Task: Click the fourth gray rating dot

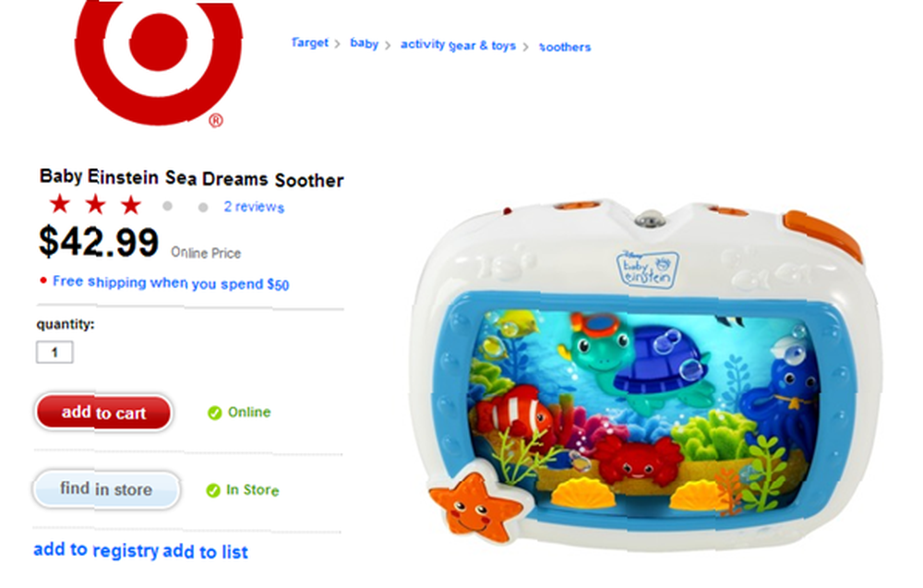Action: 168,206
